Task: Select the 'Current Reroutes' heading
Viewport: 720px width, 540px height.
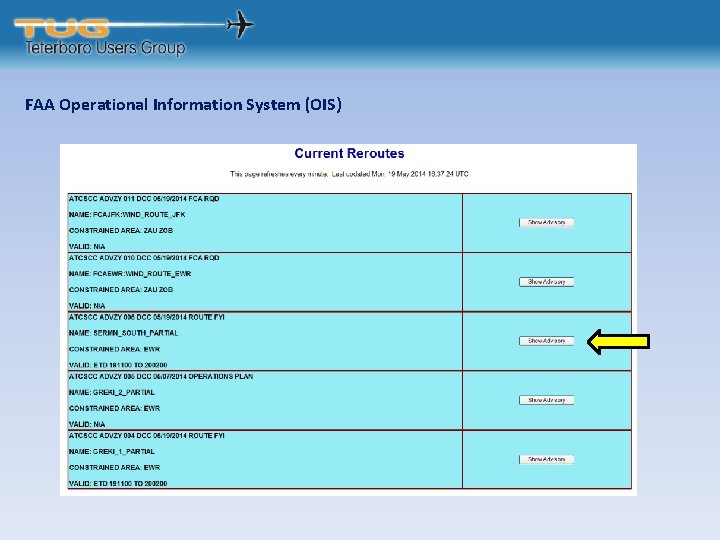Action: pos(349,153)
